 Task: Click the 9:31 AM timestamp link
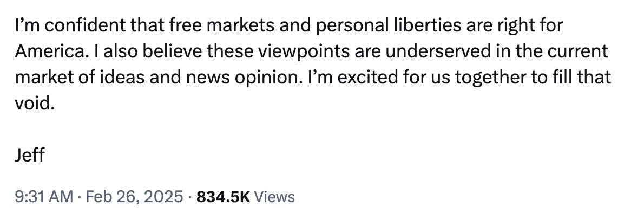click(x=44, y=196)
